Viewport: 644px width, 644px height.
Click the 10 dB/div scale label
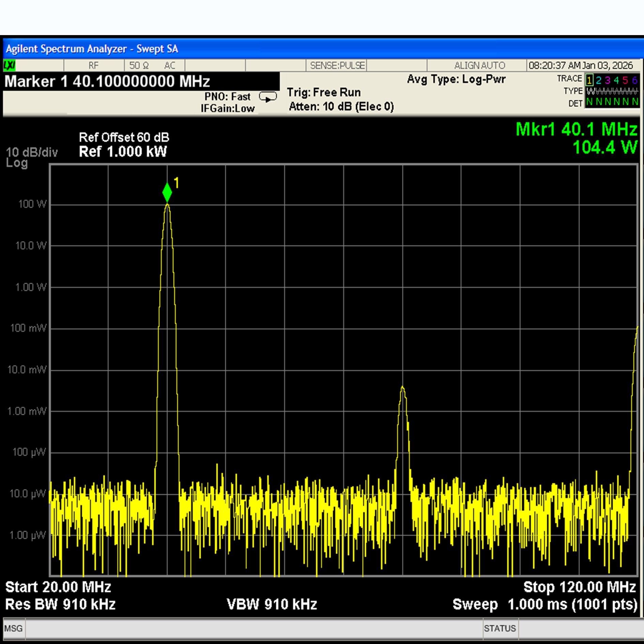tap(32, 152)
